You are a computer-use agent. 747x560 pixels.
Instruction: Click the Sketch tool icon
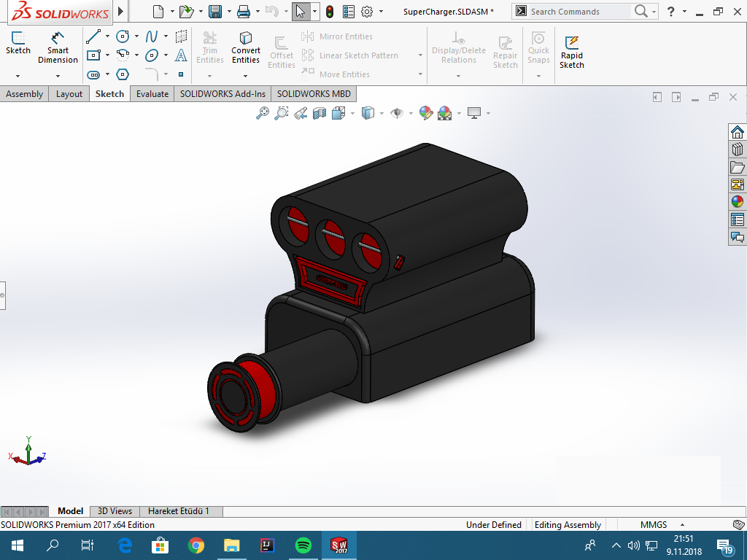pyautogui.click(x=18, y=42)
